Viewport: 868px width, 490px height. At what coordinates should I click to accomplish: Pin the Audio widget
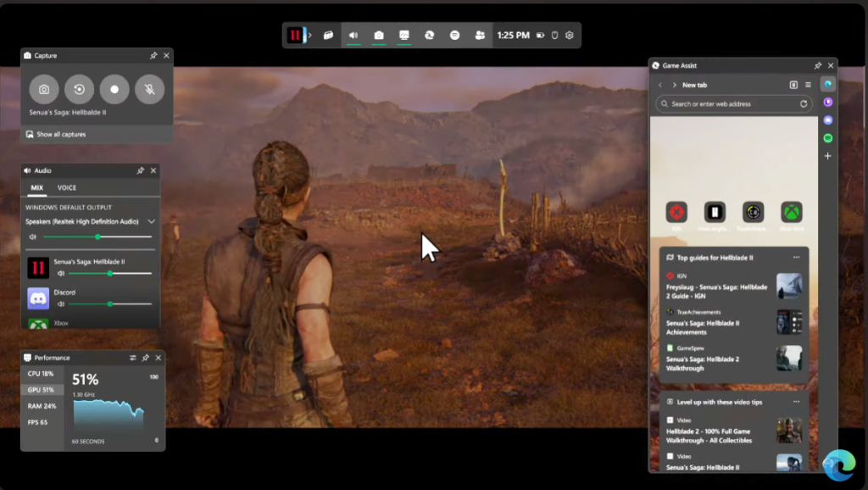coord(140,170)
